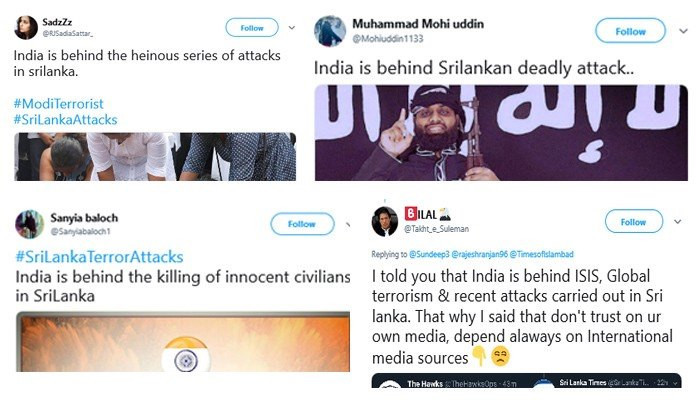The width and height of the screenshot is (700, 400).
Task: Open @Timesofislambad mention in reply line
Action: (542, 254)
